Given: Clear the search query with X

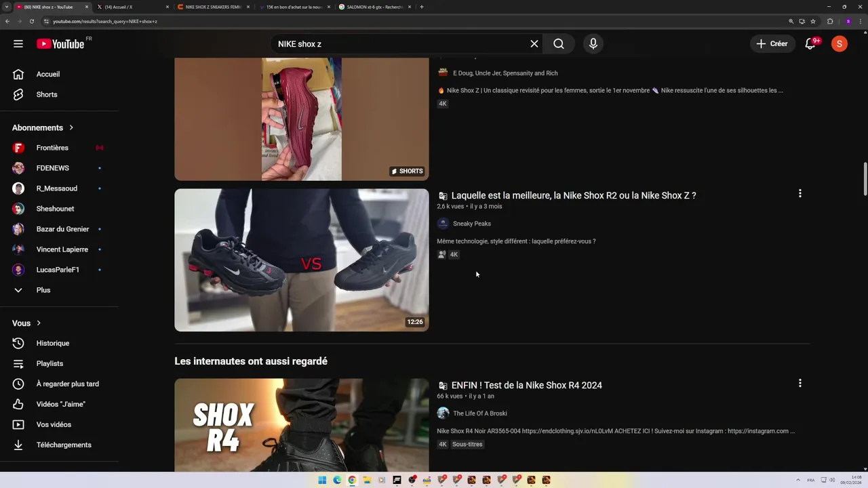Looking at the screenshot, I should [x=534, y=44].
